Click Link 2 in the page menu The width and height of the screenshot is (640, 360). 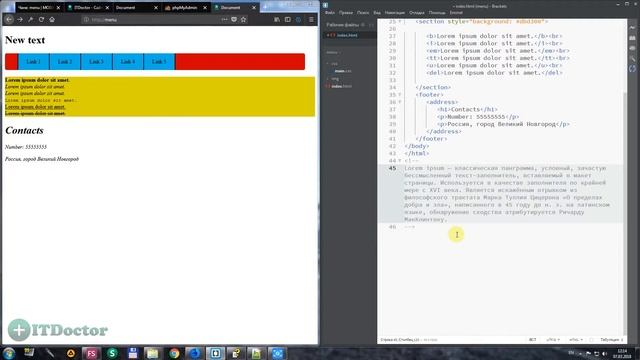[x=65, y=62]
